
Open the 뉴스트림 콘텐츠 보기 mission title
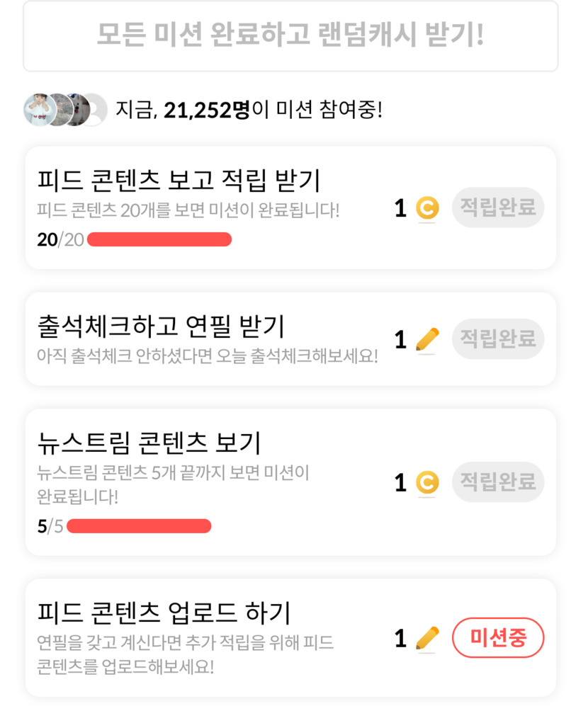click(x=149, y=443)
